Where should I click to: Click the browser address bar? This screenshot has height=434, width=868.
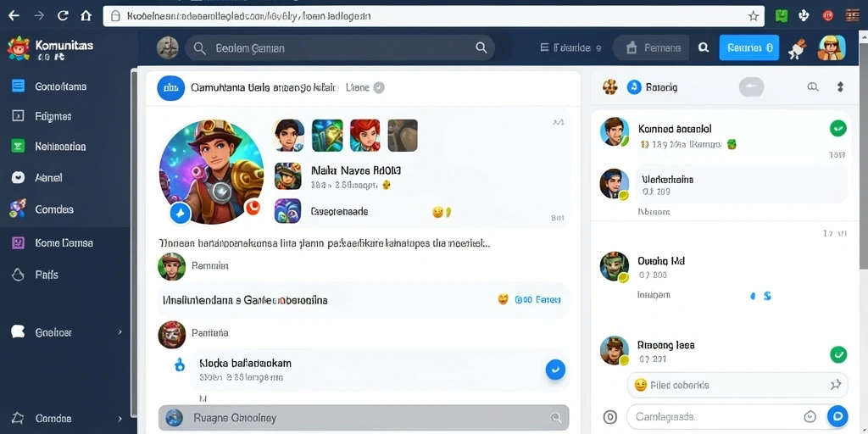pos(433,16)
